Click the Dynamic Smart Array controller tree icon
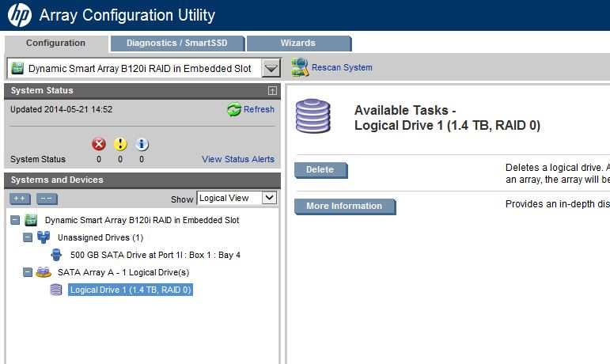Screen dimensions: 610x364 pos(31,220)
